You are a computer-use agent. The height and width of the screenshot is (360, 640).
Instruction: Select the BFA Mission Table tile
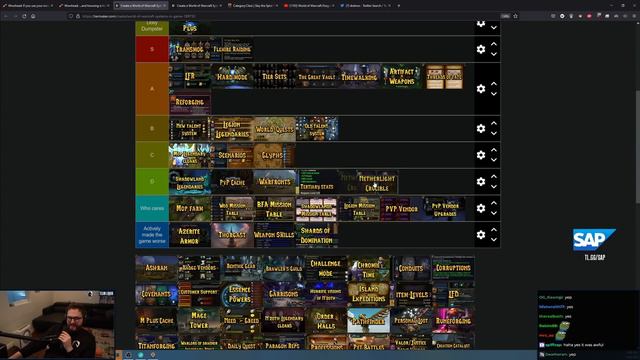[x=274, y=209]
